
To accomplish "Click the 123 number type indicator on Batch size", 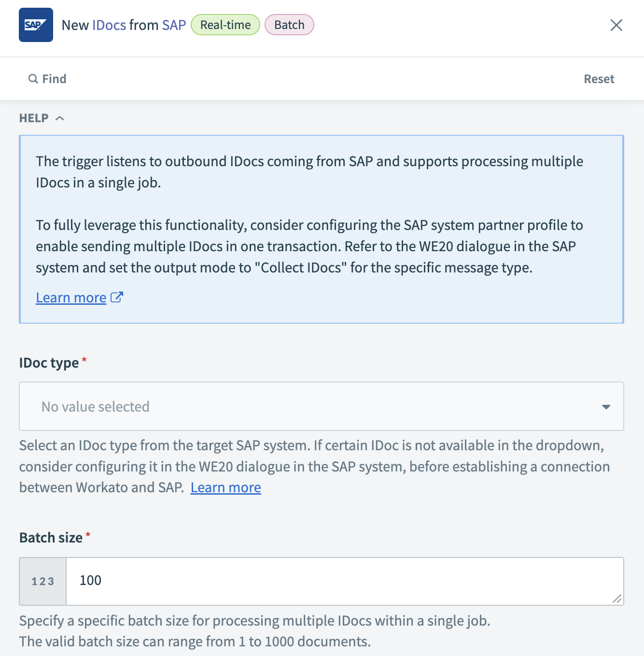I will click(x=42, y=581).
